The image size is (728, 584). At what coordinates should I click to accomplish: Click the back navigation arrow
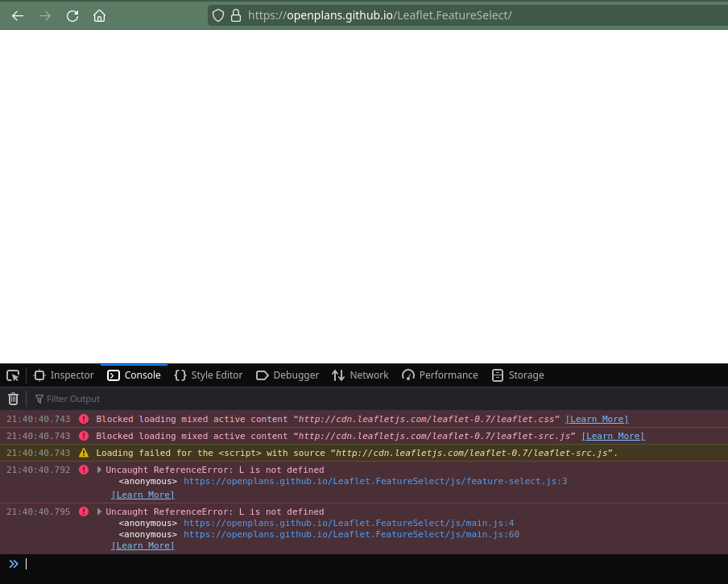click(x=17, y=14)
